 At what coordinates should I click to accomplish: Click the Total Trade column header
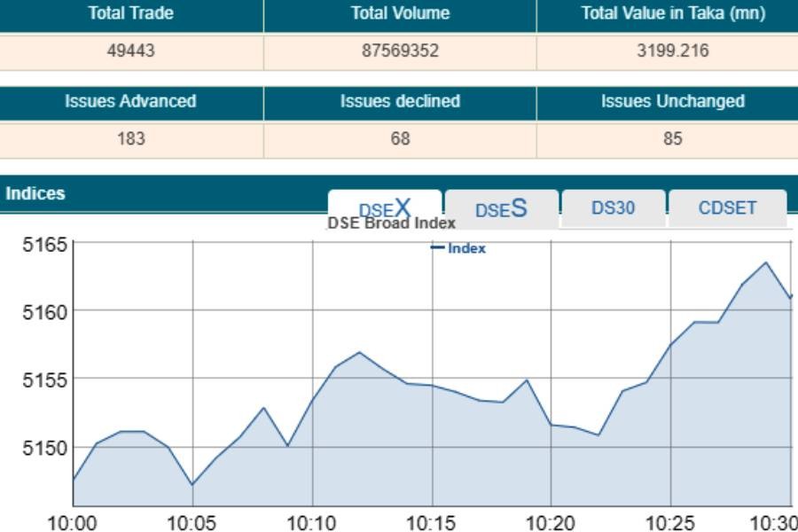coord(131,13)
